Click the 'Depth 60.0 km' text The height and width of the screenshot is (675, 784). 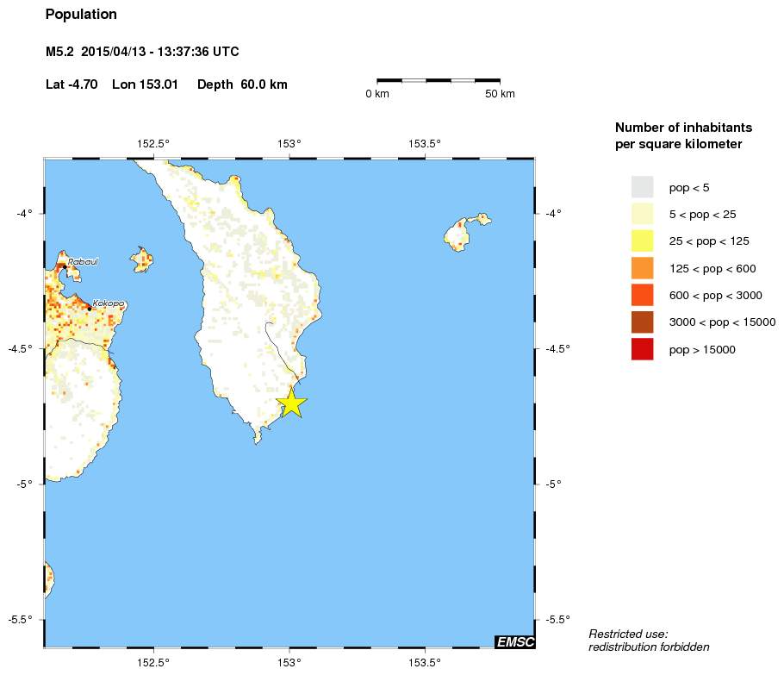pos(242,84)
